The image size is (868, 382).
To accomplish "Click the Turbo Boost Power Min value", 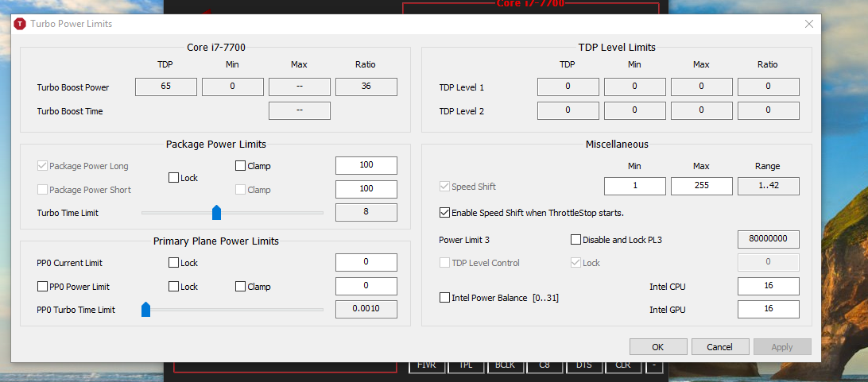I will click(x=232, y=87).
